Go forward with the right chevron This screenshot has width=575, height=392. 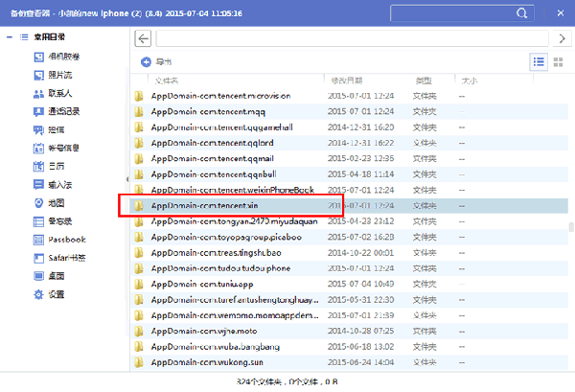[562, 38]
